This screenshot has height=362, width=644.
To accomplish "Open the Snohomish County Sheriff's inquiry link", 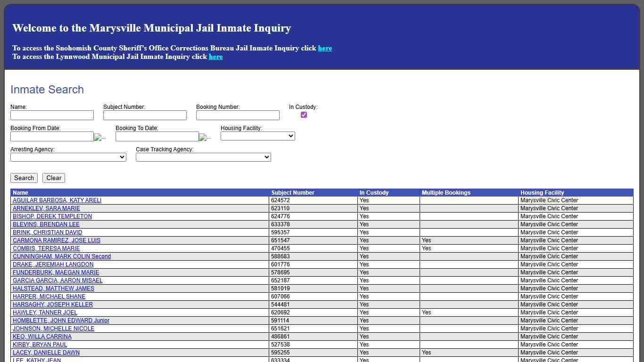I will pos(325,48).
